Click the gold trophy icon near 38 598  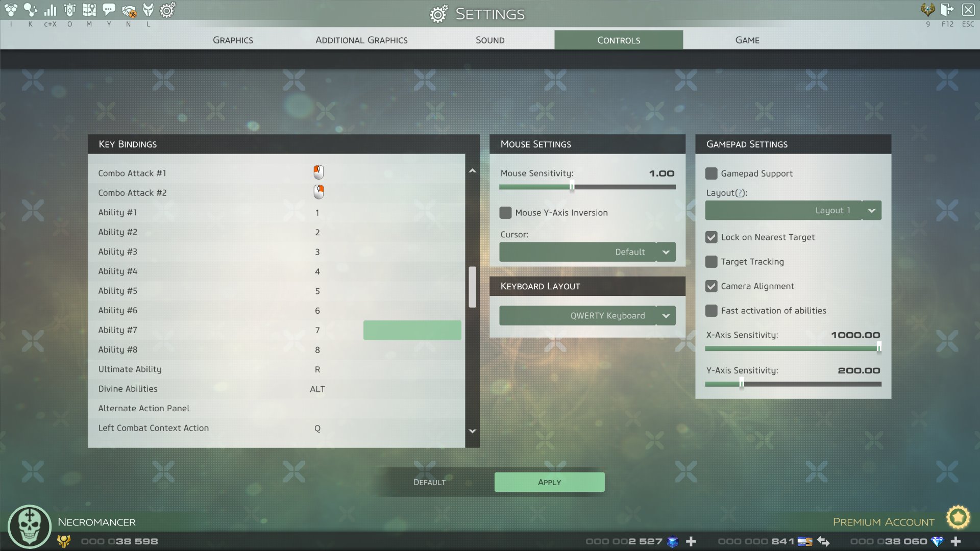tap(64, 541)
